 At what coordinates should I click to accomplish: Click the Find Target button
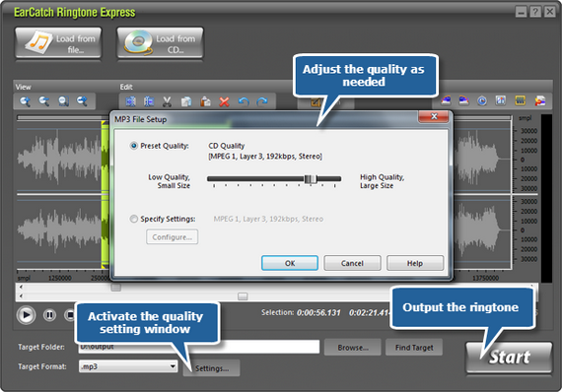pos(414,348)
